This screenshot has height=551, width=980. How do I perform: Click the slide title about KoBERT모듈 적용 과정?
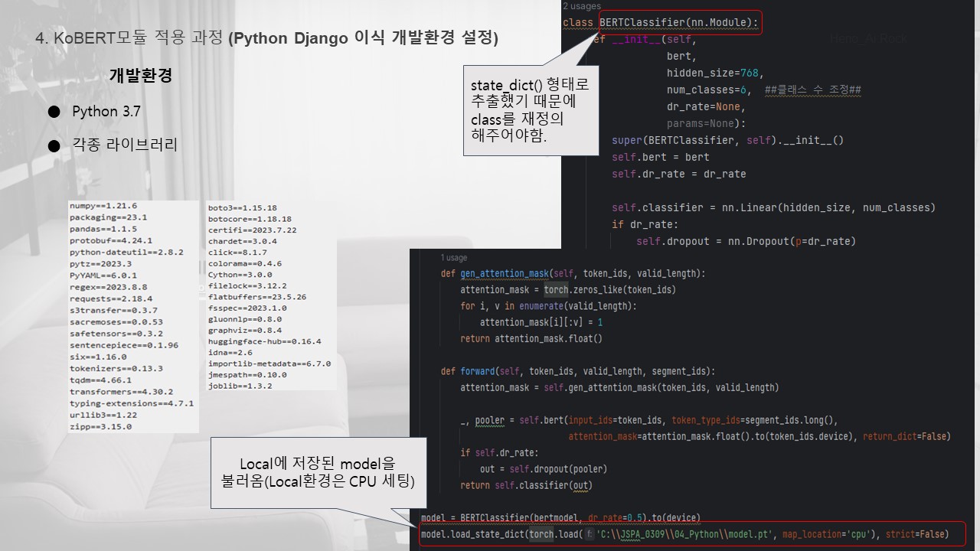[267, 38]
